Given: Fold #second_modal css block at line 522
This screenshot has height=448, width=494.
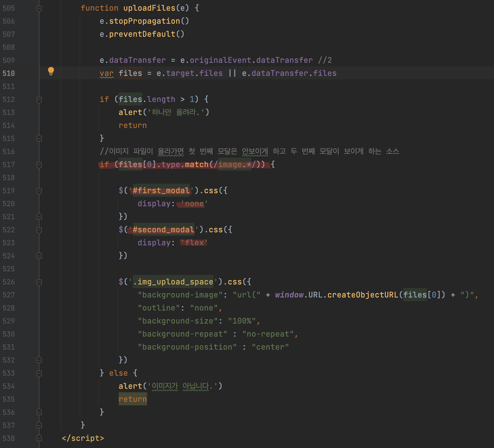Looking at the screenshot, I should [39, 230].
